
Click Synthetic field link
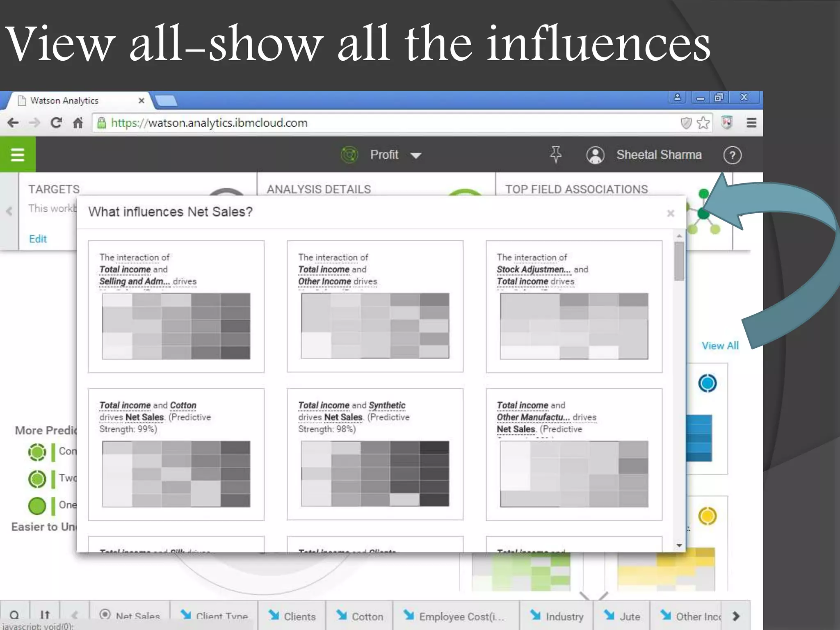pyautogui.click(x=387, y=405)
